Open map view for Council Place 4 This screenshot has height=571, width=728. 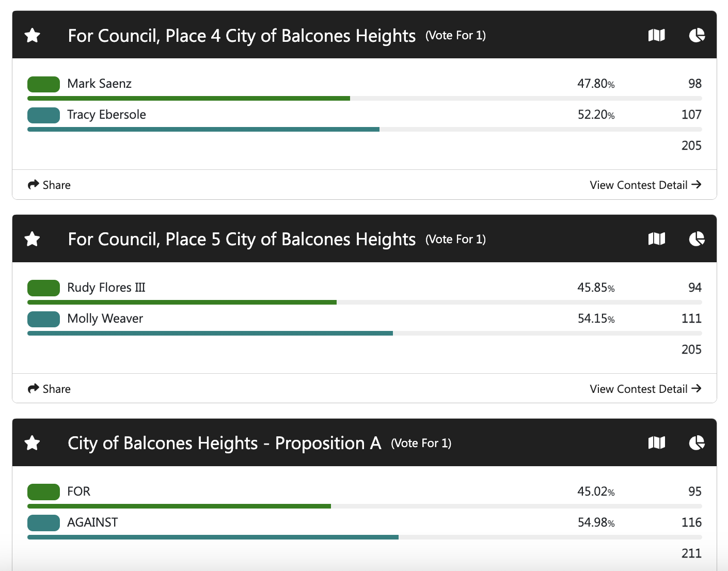pos(656,35)
